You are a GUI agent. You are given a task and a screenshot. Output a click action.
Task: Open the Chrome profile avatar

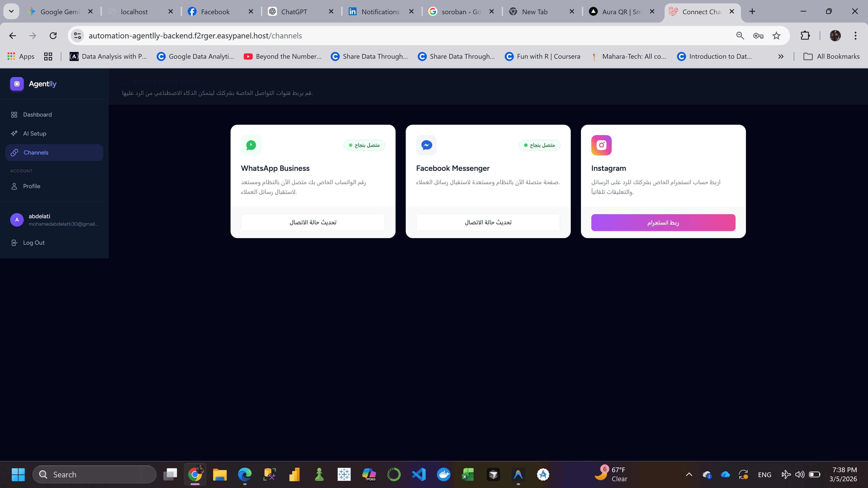click(x=835, y=36)
